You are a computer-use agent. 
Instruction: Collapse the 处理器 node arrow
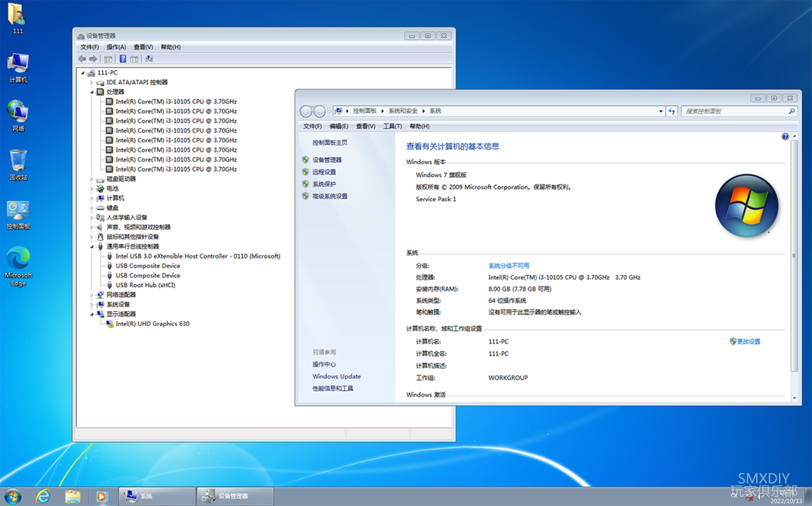92,92
